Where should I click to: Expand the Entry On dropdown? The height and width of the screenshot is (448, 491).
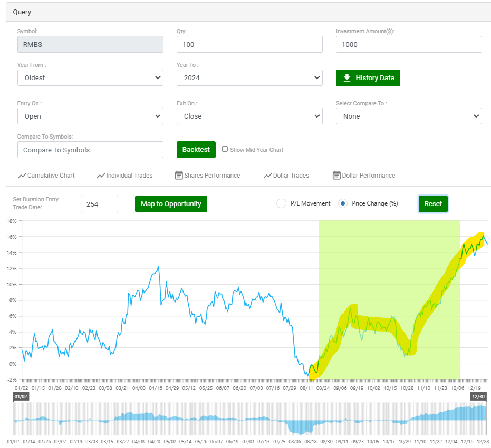coord(90,116)
